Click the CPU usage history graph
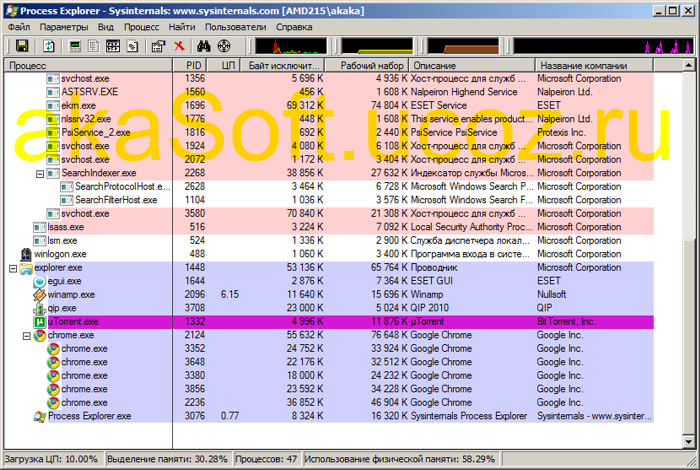Screen dimensions: 700x470 tap(291, 46)
